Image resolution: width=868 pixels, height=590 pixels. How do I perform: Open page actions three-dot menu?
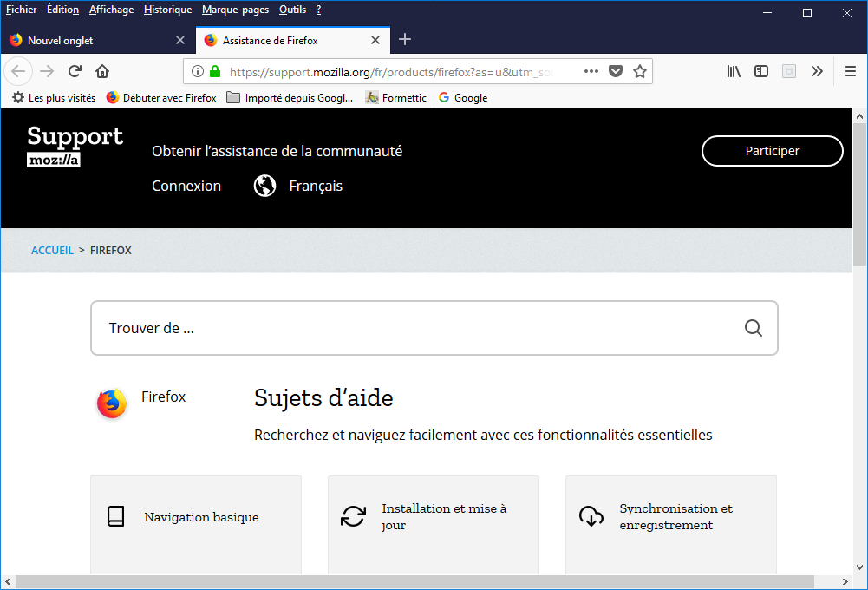[591, 71]
